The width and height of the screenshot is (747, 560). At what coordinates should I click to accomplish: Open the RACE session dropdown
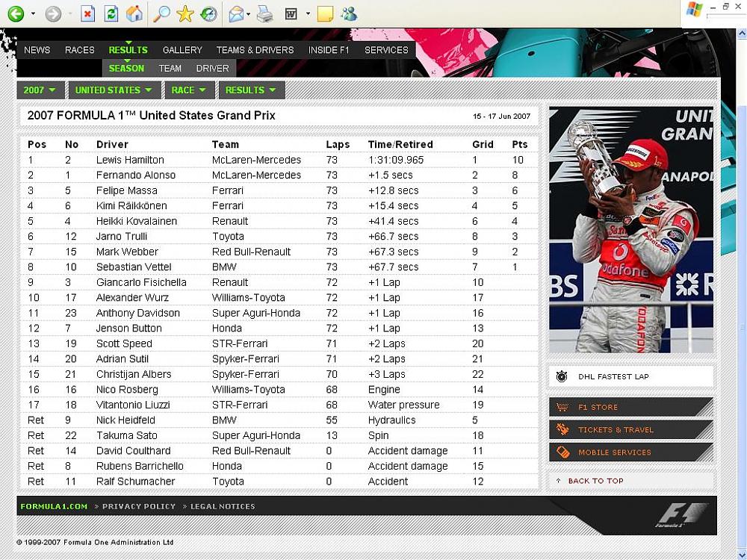(x=188, y=90)
